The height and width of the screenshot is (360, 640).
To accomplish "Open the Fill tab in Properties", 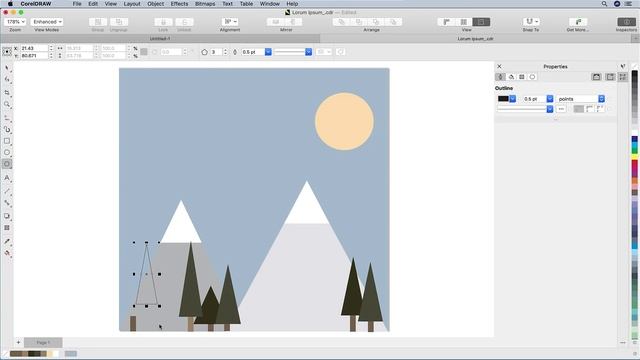I will coord(511,77).
